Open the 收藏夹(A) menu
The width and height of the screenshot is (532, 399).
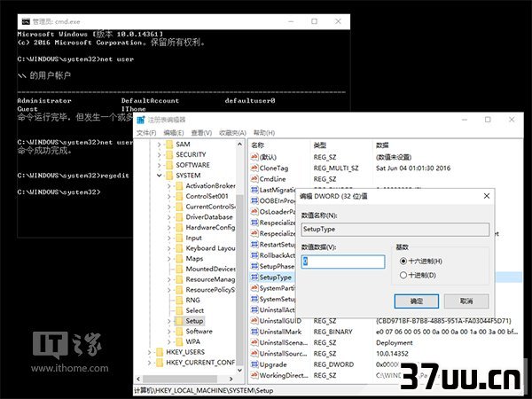pyautogui.click(x=232, y=133)
